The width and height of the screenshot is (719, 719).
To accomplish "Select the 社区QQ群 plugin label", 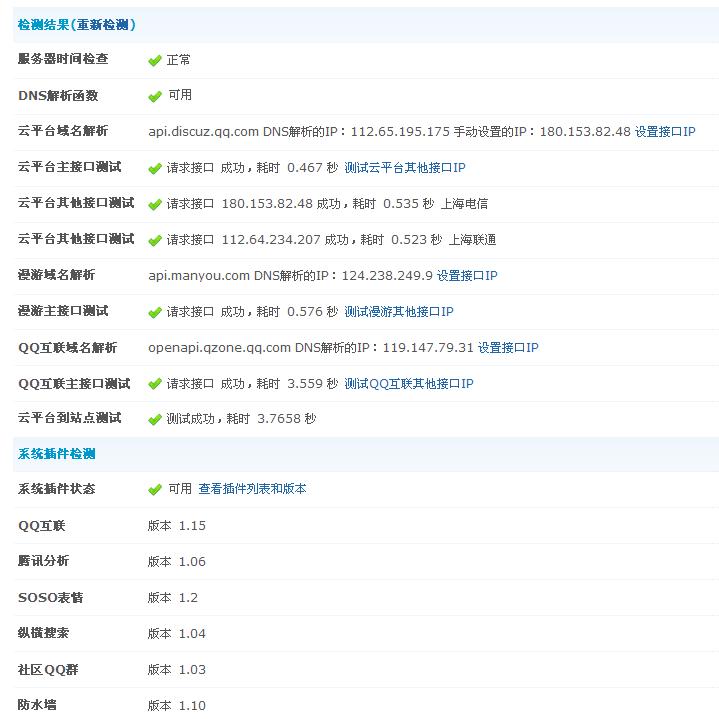I will tap(48, 669).
